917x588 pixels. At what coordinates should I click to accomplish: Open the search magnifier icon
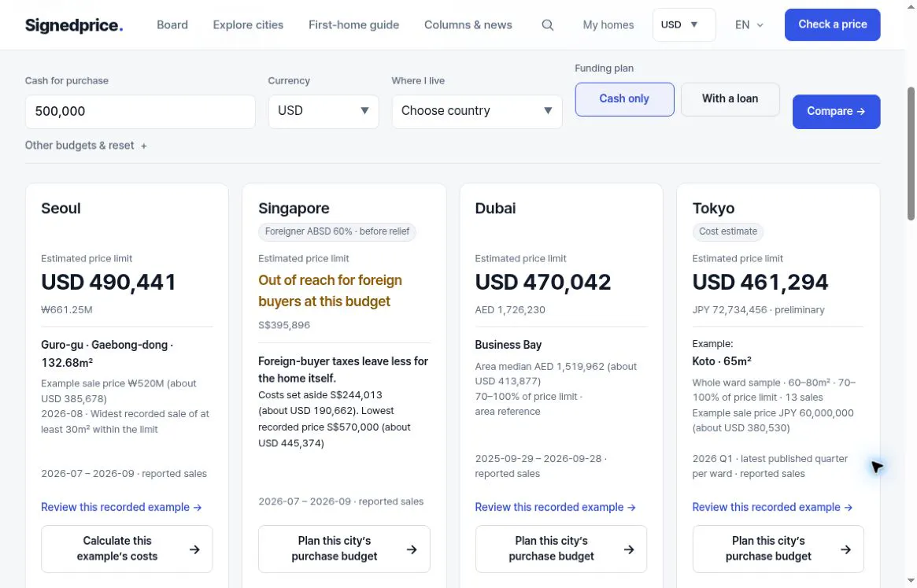(547, 24)
